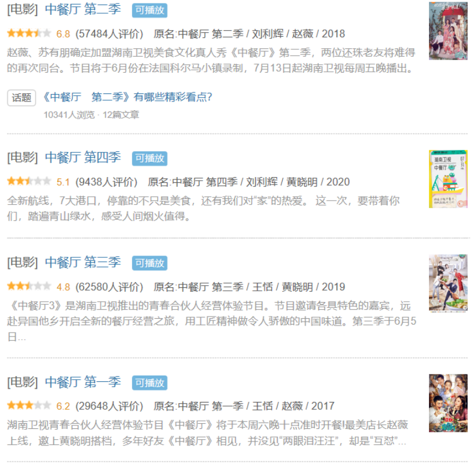
Task: Click the 57484人评价 rating count
Action: tap(110, 34)
